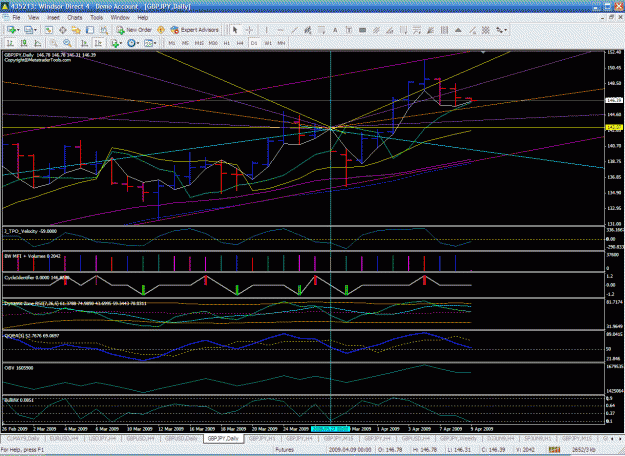Select the Horizontal Line drawing tool

(x=280, y=30)
